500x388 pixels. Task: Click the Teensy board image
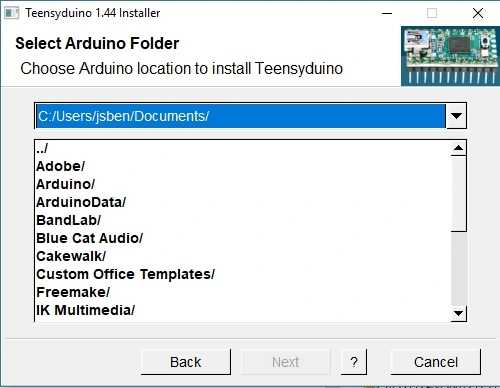pyautogui.click(x=450, y=56)
